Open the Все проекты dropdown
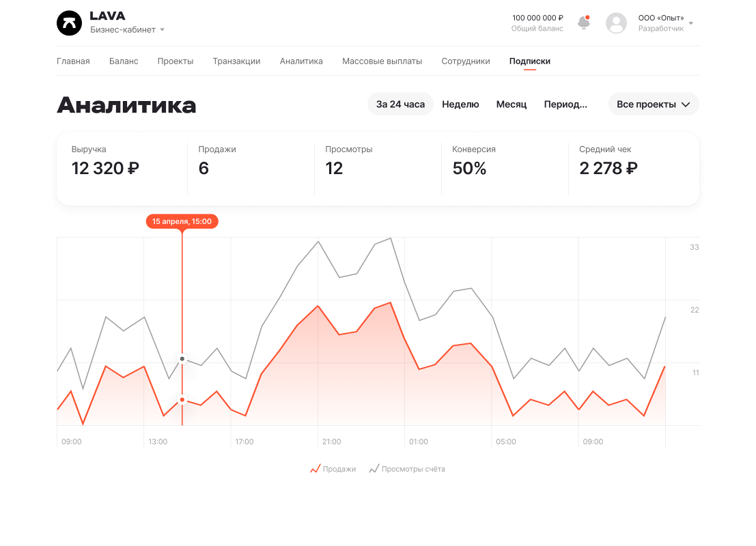Screen dimensions: 756x546 click(653, 104)
